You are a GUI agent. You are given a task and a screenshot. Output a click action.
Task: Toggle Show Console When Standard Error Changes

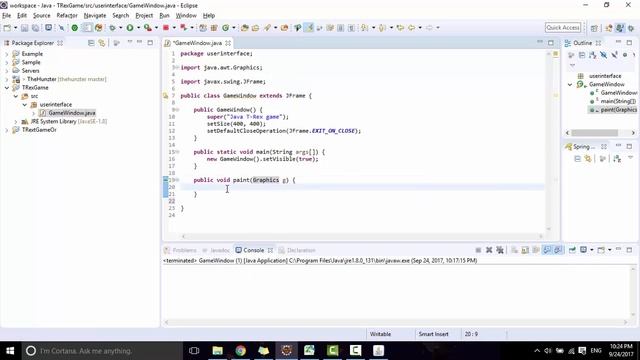coord(558,250)
